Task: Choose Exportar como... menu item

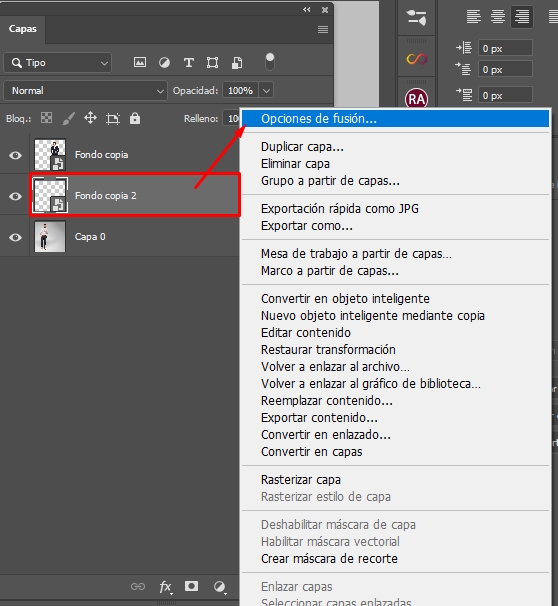Action: click(396, 226)
